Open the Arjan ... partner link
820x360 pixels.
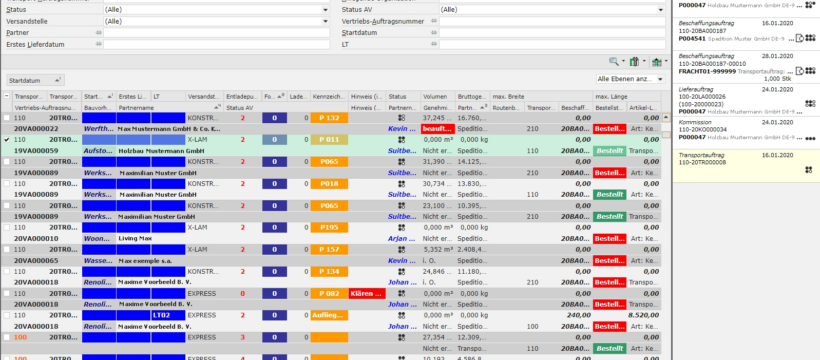[402, 239]
